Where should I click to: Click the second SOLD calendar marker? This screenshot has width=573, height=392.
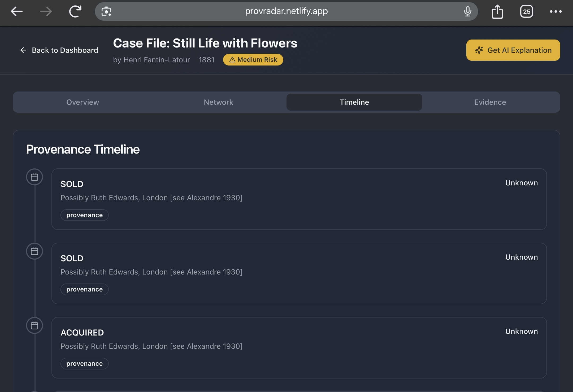[x=34, y=251]
